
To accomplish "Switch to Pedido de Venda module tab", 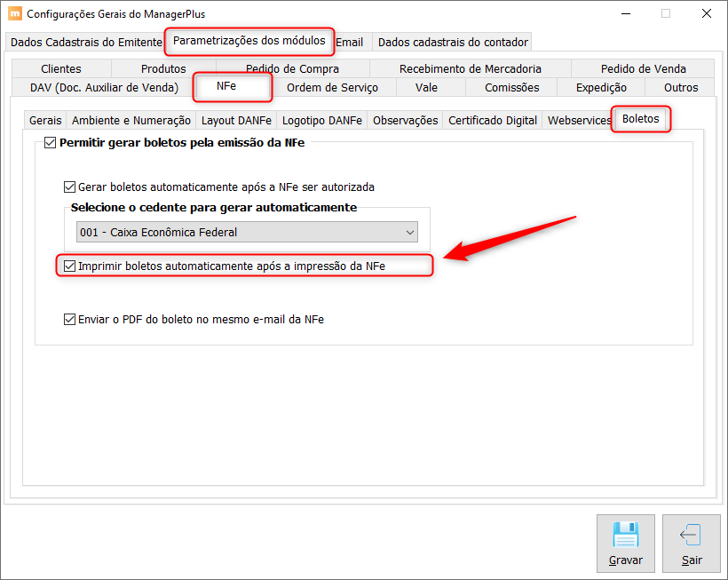I will pyautogui.click(x=643, y=68).
